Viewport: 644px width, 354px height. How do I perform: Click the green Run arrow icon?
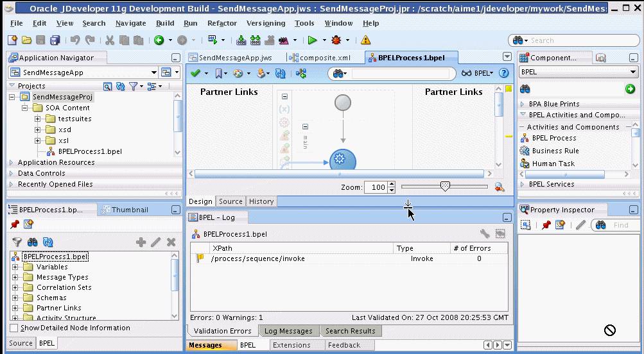pyautogui.click(x=312, y=40)
